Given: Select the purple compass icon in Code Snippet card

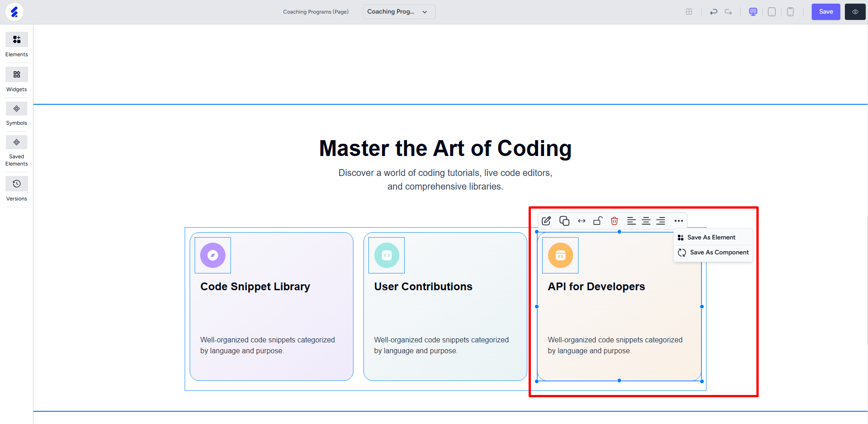Looking at the screenshot, I should (x=213, y=255).
